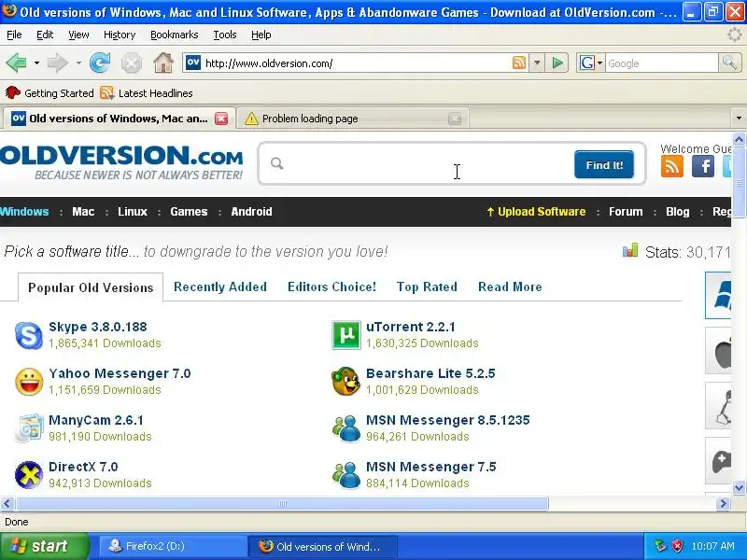Switch to the Problem loading page tab

[353, 119]
